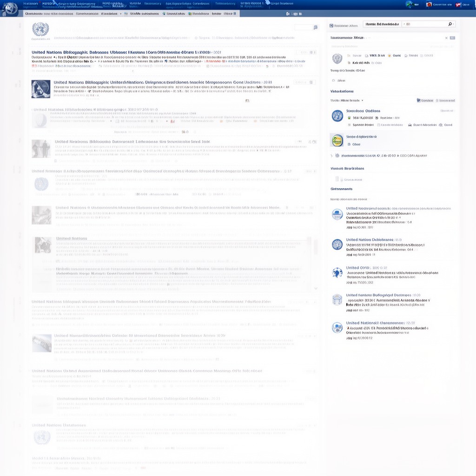Click the yellow-green circular badge thumbnail in sidebar

pos(337,140)
